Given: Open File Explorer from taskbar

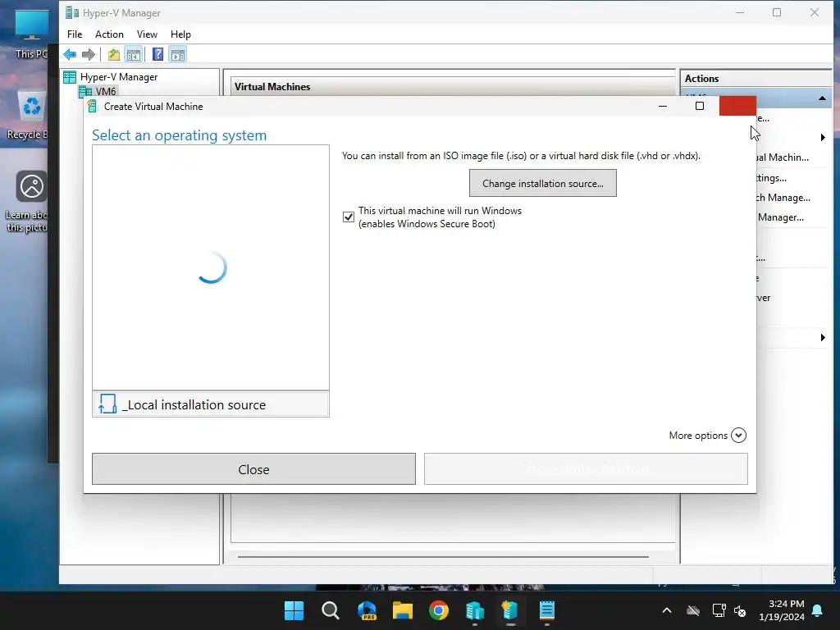Looking at the screenshot, I should (403, 610).
